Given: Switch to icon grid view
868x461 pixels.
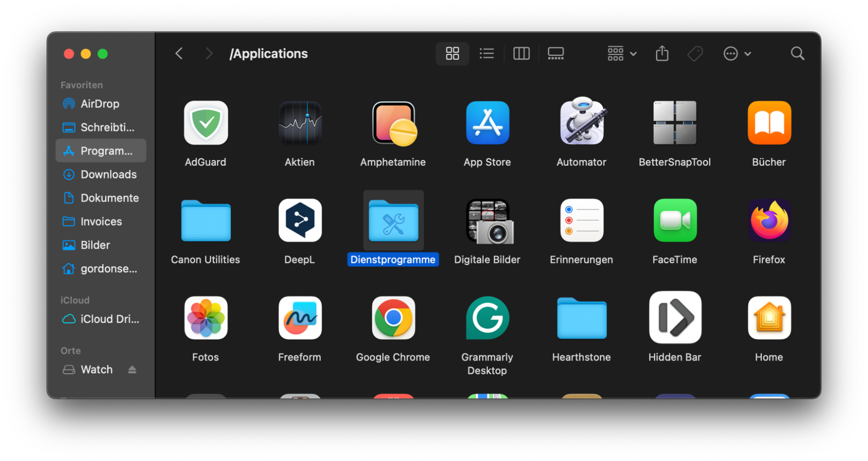Looking at the screenshot, I should [x=452, y=54].
